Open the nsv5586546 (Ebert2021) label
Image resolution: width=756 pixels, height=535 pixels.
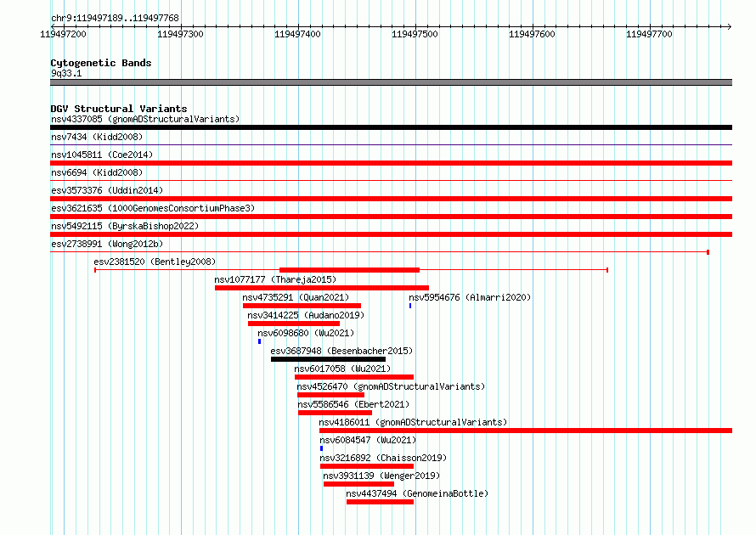click(353, 404)
